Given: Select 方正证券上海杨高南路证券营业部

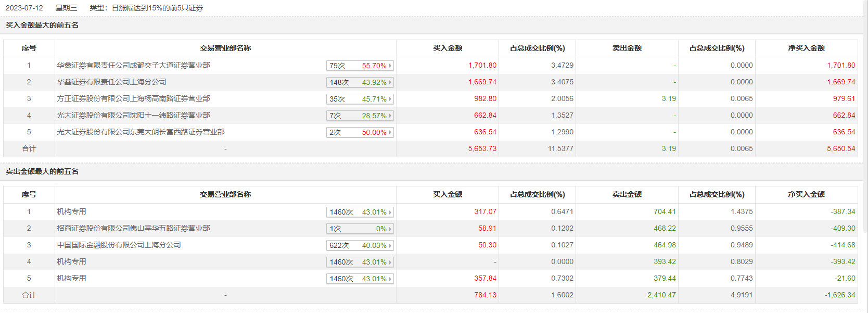Looking at the screenshot, I should coord(133,98).
